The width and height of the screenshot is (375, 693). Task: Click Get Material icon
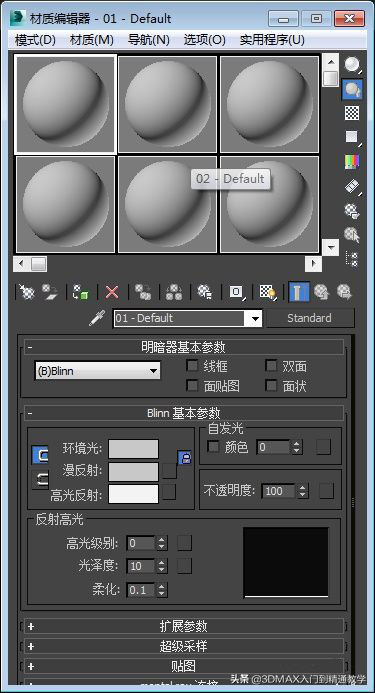click(x=27, y=292)
